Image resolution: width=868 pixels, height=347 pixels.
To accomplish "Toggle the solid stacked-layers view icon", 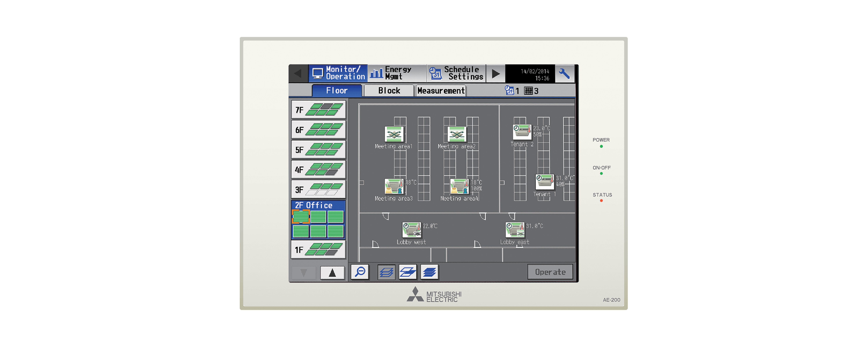I will coord(429,272).
